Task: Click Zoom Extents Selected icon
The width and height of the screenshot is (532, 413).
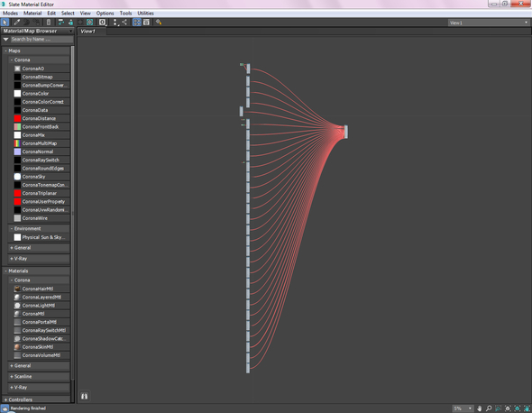Action: 517,408
